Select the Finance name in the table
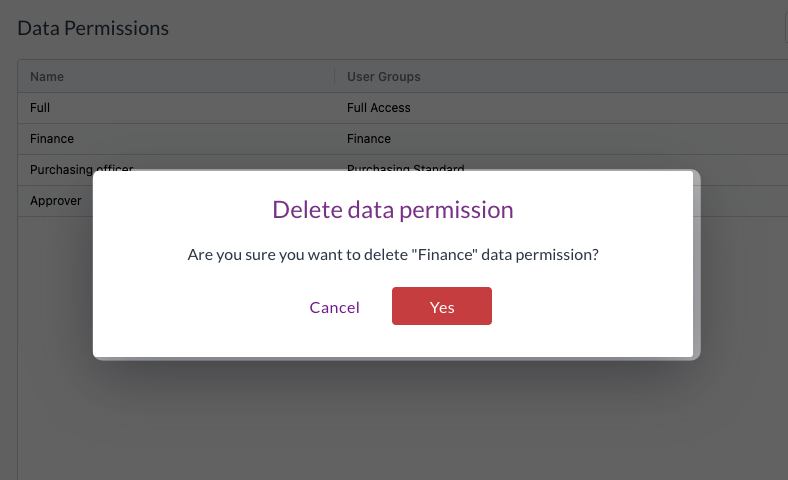The height and width of the screenshot is (480, 788). point(52,138)
